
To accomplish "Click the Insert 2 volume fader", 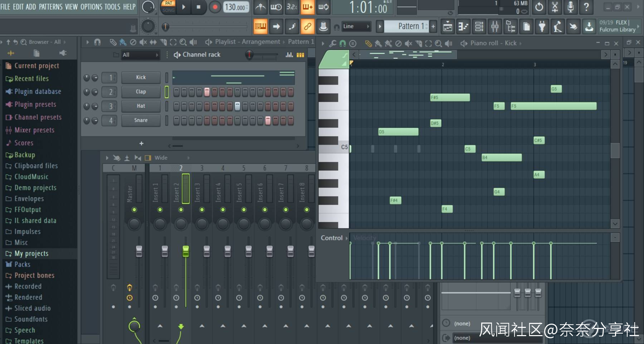I will pos(185,251).
